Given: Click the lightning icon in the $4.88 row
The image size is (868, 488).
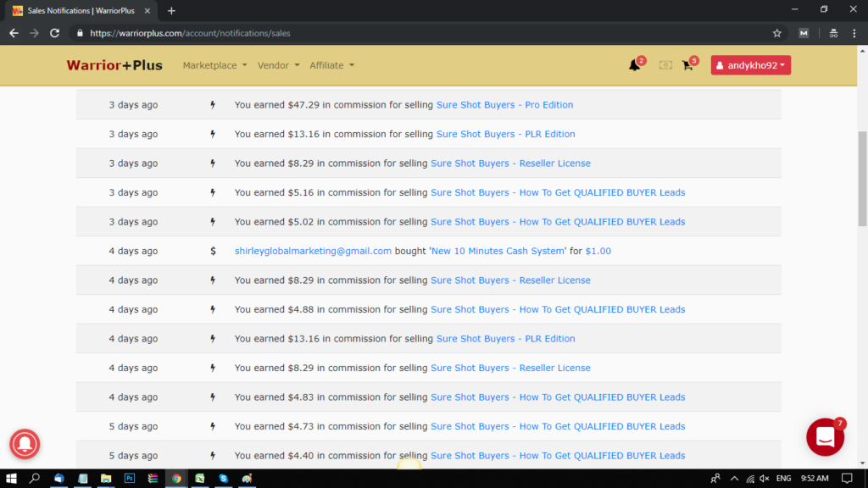Looking at the screenshot, I should click(213, 309).
